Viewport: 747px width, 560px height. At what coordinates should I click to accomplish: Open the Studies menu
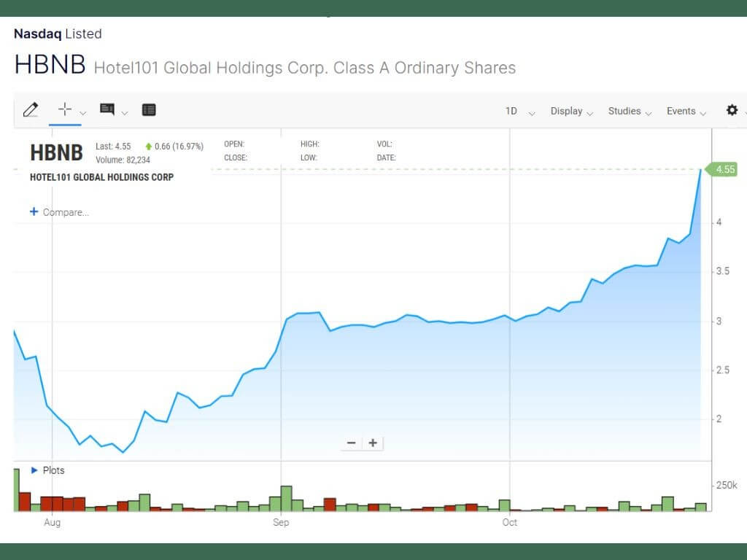(x=624, y=111)
